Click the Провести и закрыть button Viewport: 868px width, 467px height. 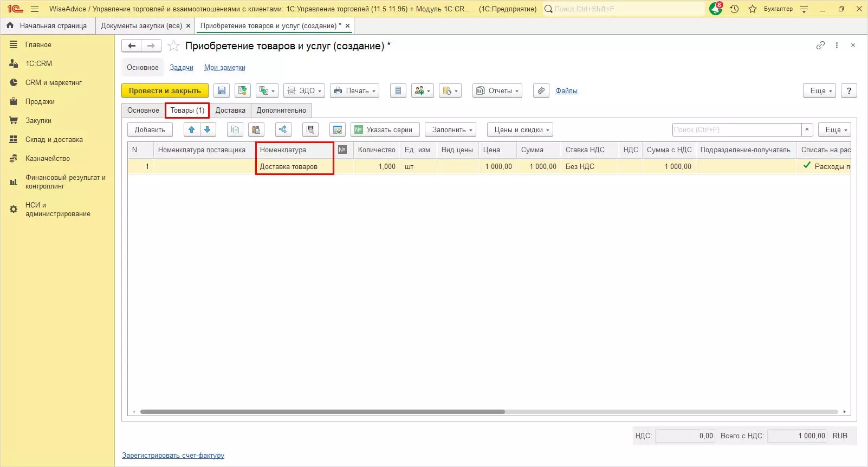click(x=165, y=91)
